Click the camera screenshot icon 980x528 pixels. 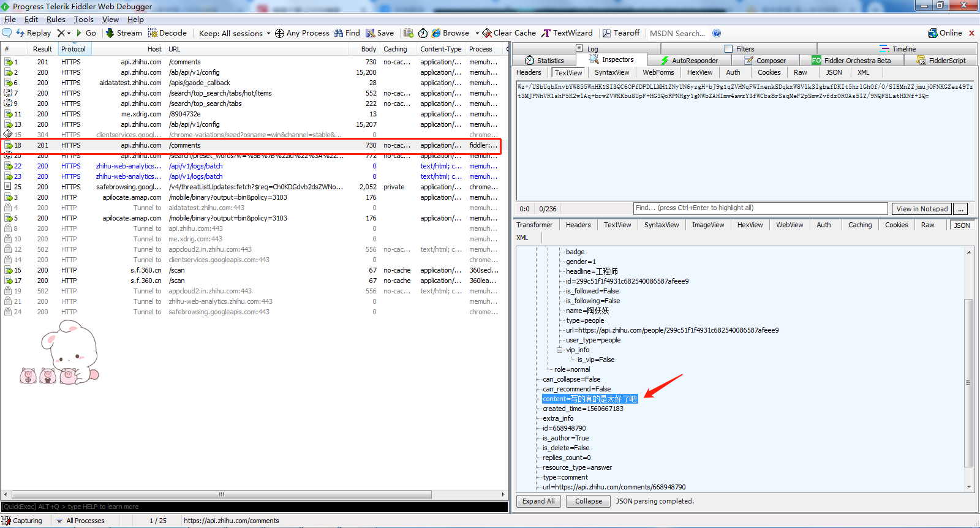coord(409,33)
